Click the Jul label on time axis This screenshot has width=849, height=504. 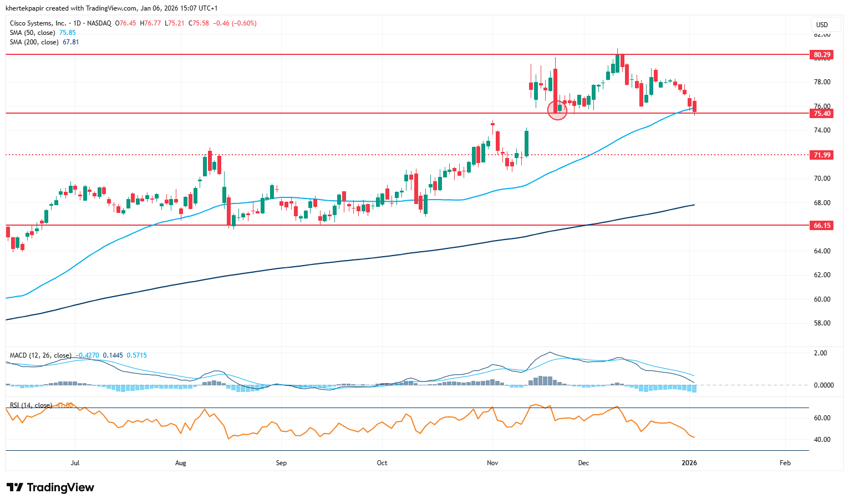tap(75, 462)
